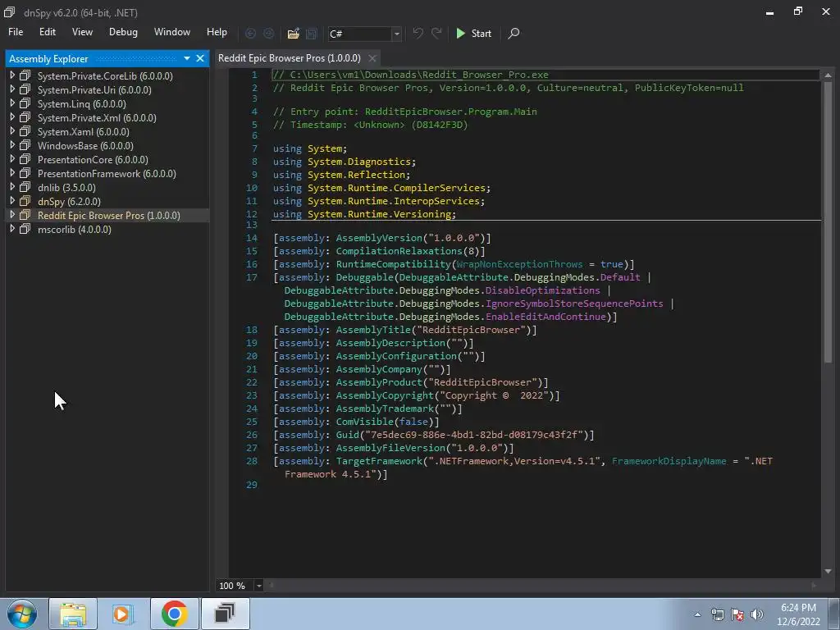Close the Reddit Epic Browser Pros tab
Screen dimensions: 840x630
click(372, 58)
